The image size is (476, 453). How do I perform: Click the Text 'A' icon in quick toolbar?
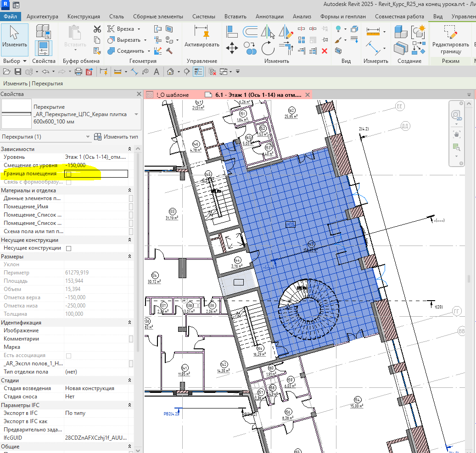tap(157, 72)
